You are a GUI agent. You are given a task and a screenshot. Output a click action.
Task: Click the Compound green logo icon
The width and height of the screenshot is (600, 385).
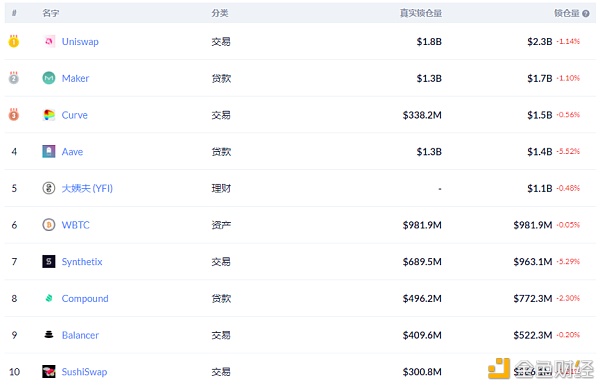click(49, 298)
